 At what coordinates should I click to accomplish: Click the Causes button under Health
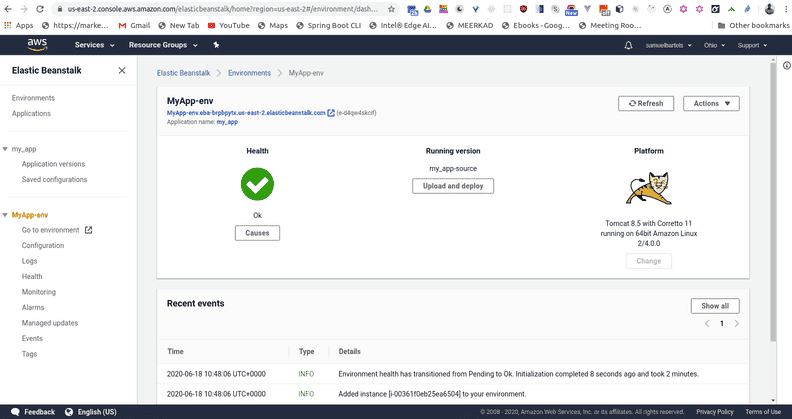257,233
